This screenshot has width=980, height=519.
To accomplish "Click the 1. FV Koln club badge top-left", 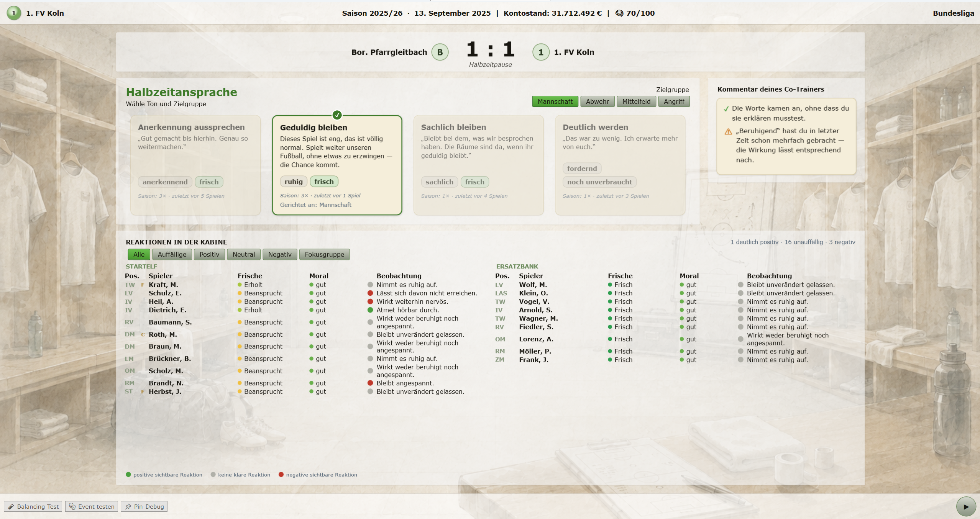I will [14, 13].
